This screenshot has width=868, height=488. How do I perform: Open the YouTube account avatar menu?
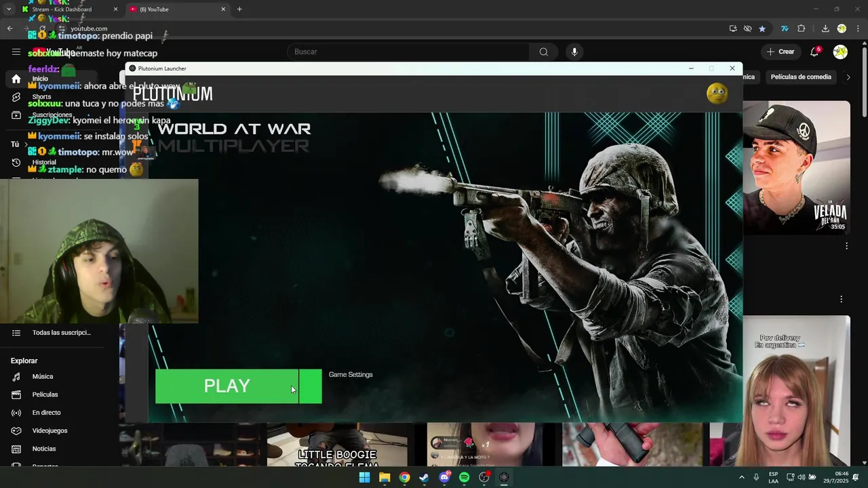(x=840, y=52)
